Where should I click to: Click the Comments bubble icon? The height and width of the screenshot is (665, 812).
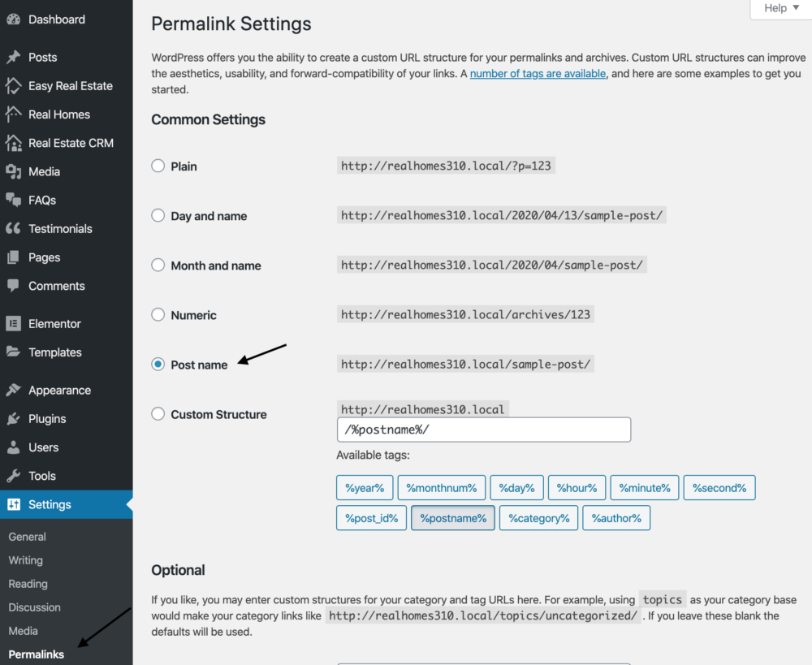tap(14, 285)
